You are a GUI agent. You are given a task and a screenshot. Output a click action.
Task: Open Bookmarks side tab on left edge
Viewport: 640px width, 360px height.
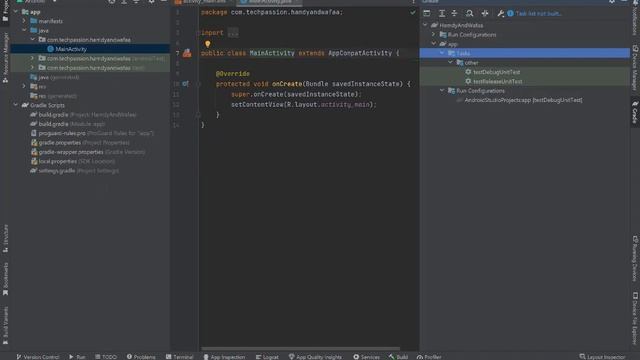[x=5, y=278]
